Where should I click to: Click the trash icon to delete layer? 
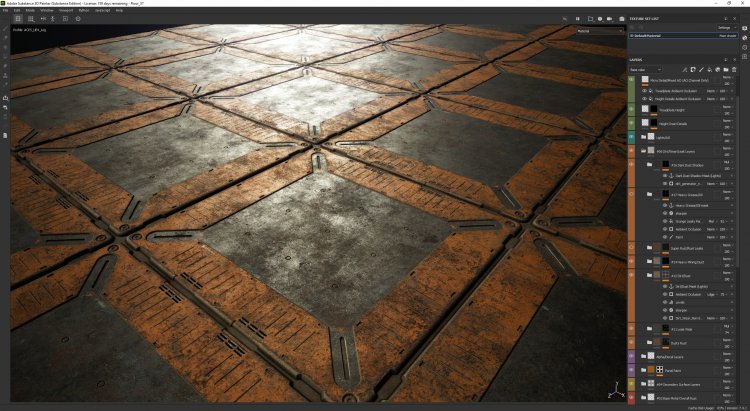[734, 70]
